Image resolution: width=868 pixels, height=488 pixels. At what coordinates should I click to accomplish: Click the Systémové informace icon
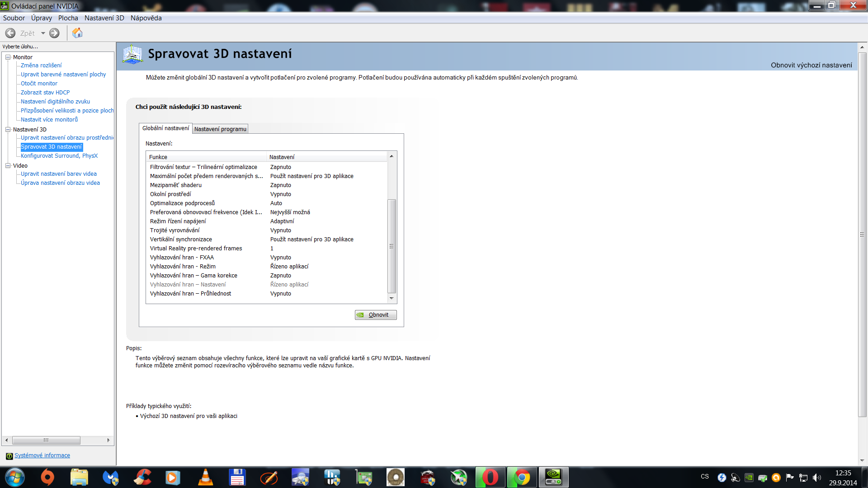[x=9, y=456]
